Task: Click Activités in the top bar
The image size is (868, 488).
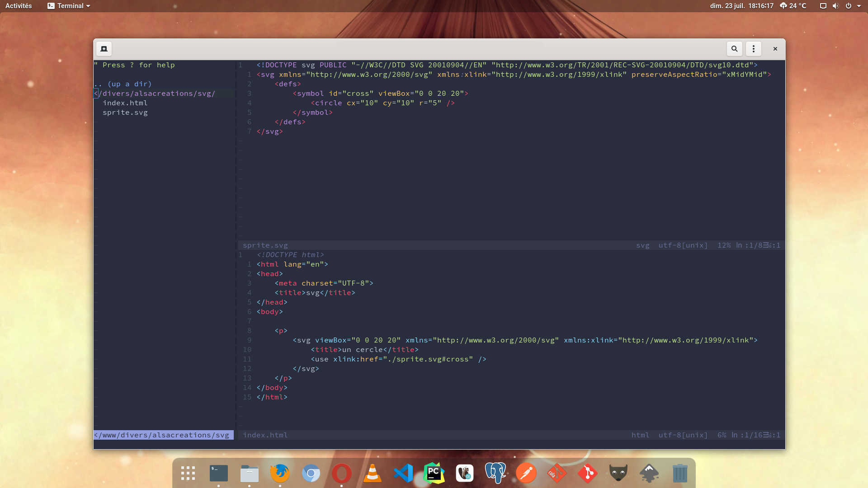Action: click(19, 6)
